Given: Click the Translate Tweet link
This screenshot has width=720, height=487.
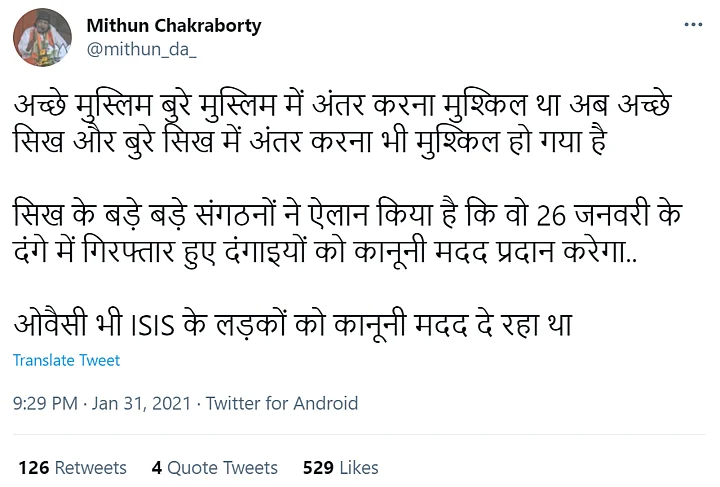Looking at the screenshot, I should click(67, 360).
